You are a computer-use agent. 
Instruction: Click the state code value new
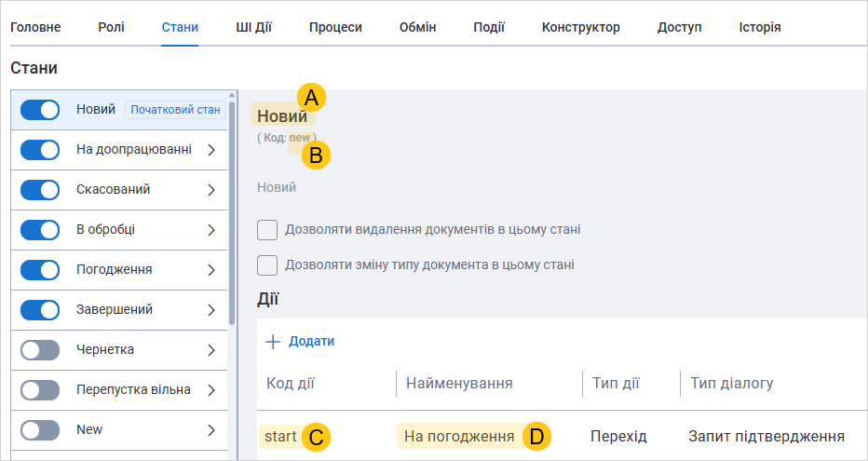click(x=300, y=138)
